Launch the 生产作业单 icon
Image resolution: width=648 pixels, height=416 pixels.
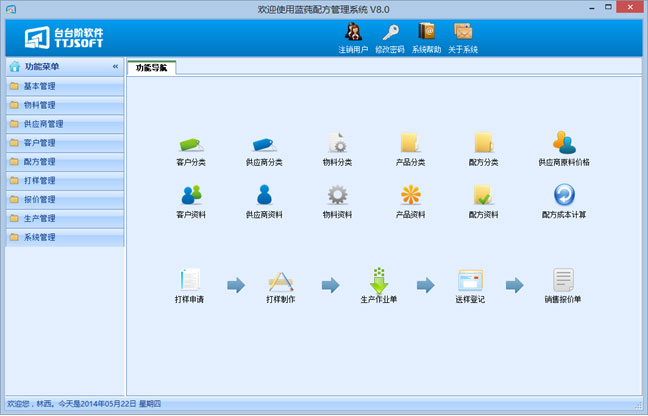click(379, 281)
